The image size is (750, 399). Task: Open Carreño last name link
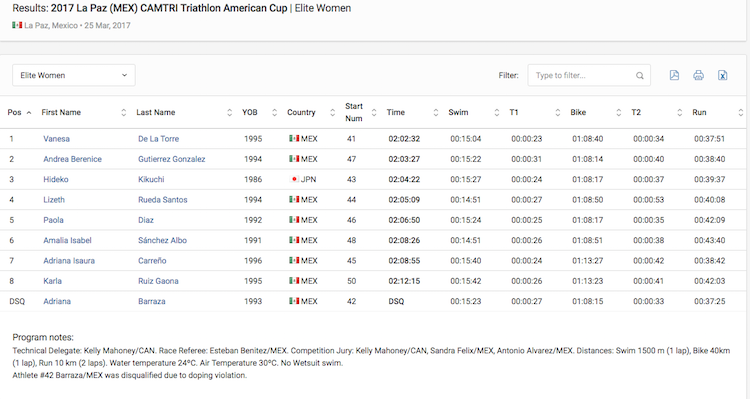152,261
